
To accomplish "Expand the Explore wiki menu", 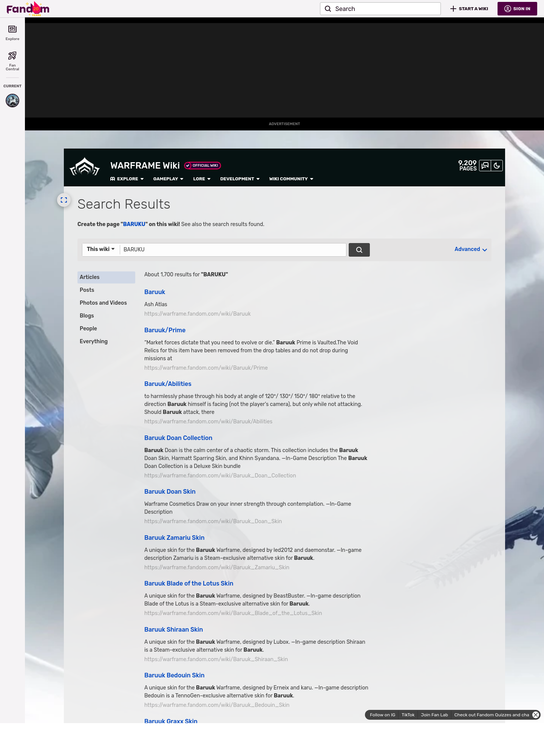I will [x=127, y=179].
